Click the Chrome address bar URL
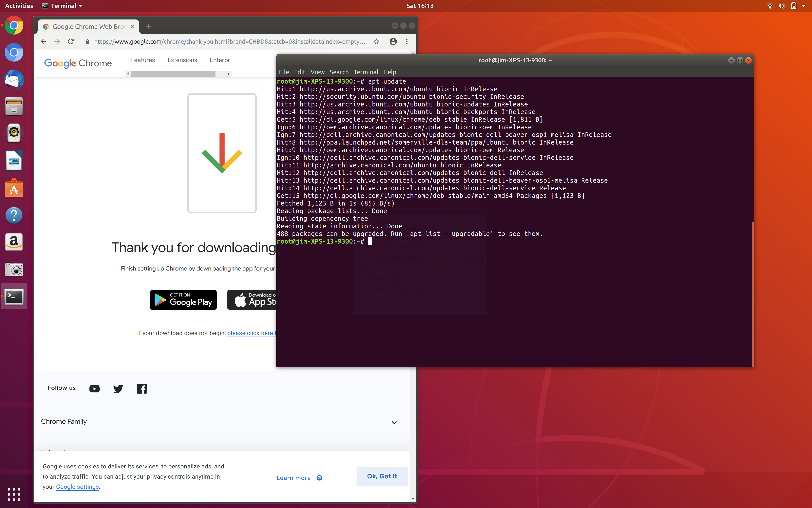Viewport: 812px width, 508px height. [229, 41]
